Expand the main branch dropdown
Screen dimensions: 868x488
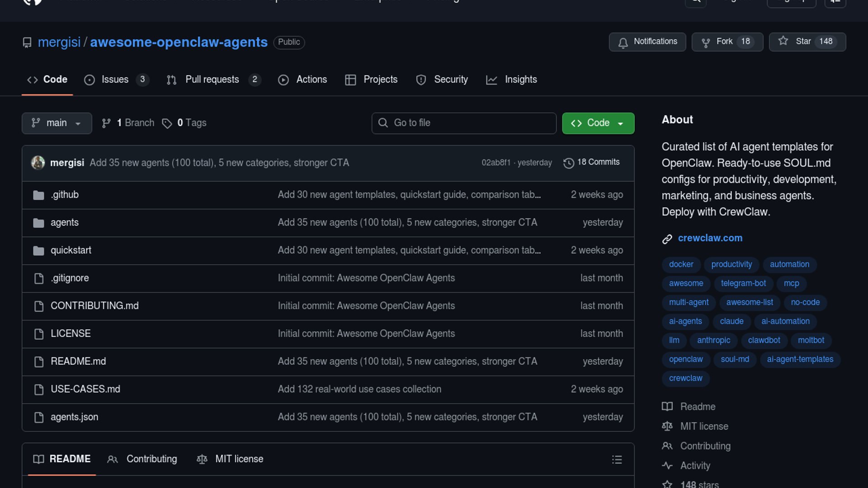57,123
